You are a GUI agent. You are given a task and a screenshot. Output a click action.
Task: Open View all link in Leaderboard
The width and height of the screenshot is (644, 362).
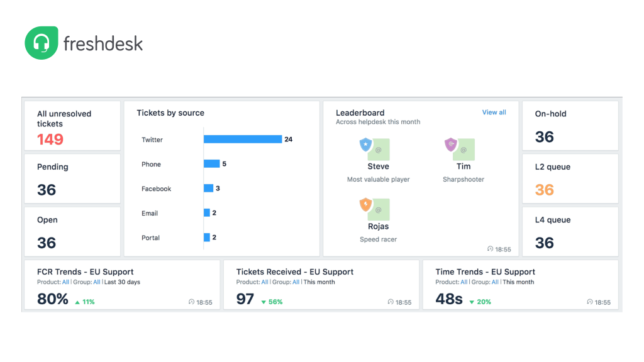tap(494, 112)
